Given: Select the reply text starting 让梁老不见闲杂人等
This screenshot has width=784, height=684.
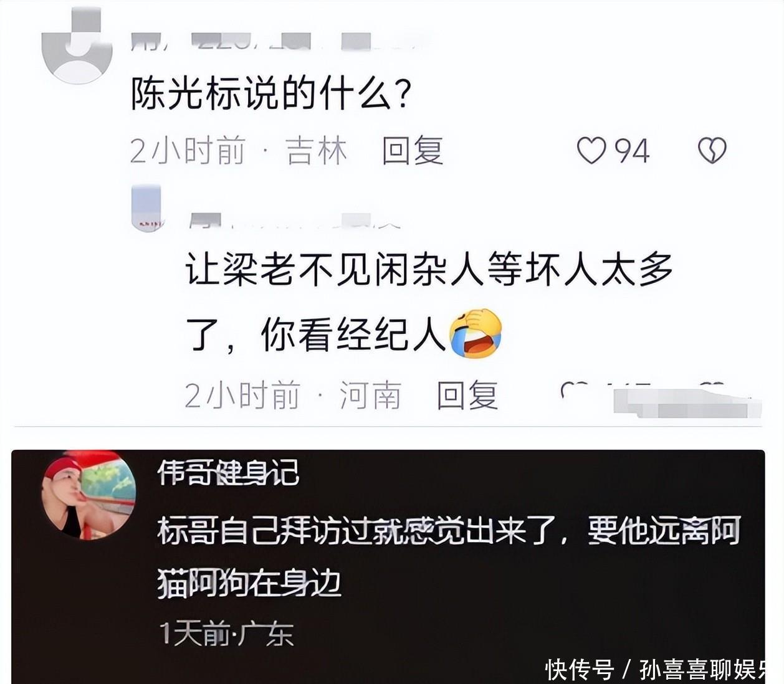Looking at the screenshot, I should tap(429, 302).
